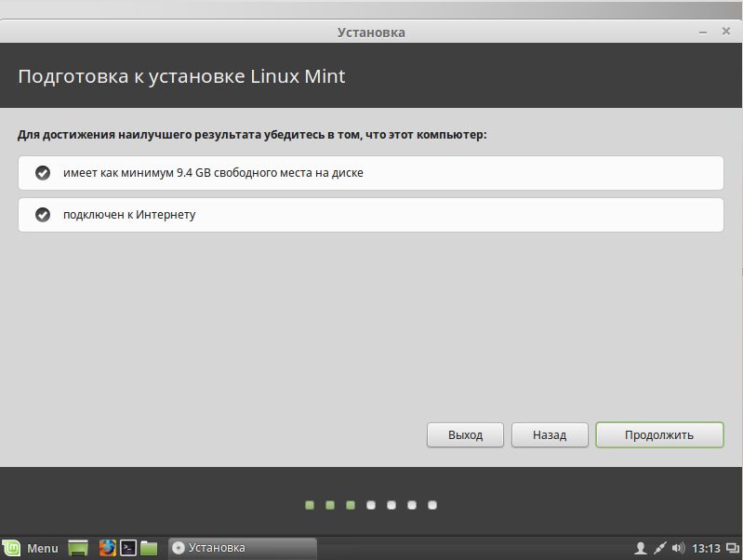
Task: Click the last white progress step dot
Action: click(x=432, y=505)
